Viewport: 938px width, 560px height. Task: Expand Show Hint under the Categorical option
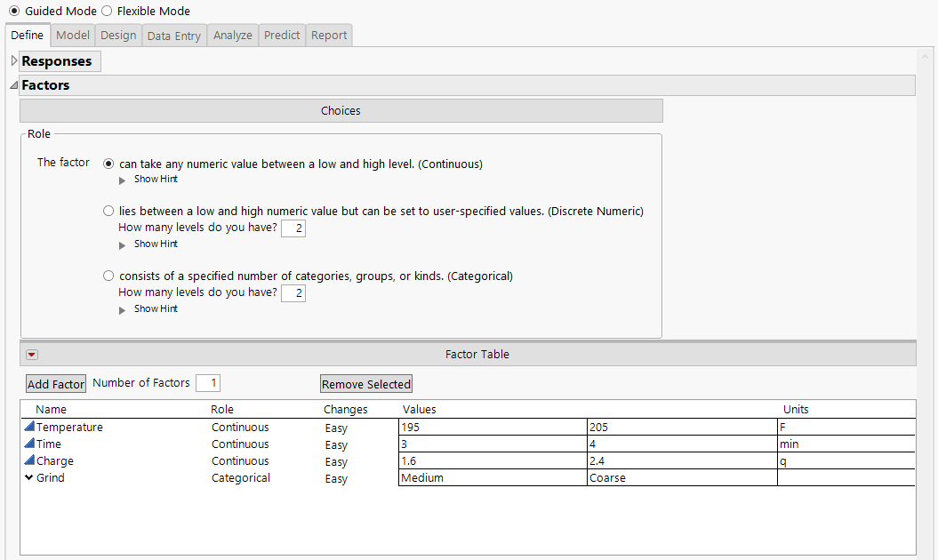(x=156, y=308)
